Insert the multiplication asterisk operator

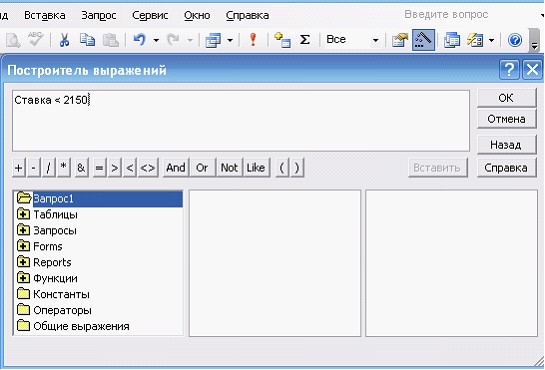[64, 168]
